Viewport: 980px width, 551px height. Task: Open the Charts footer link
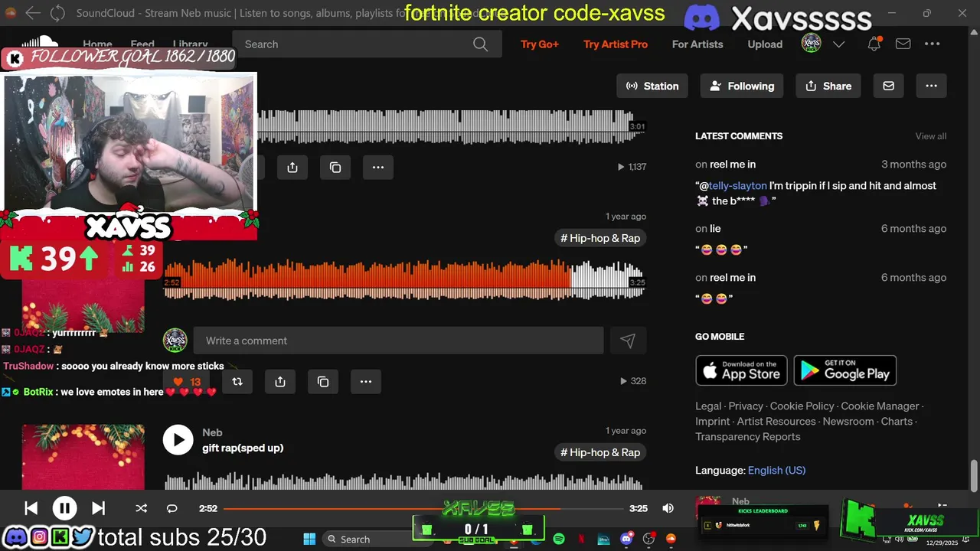click(x=897, y=422)
